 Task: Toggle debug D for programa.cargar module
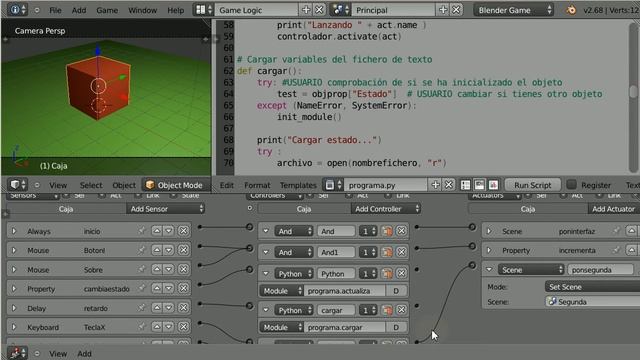(396, 327)
